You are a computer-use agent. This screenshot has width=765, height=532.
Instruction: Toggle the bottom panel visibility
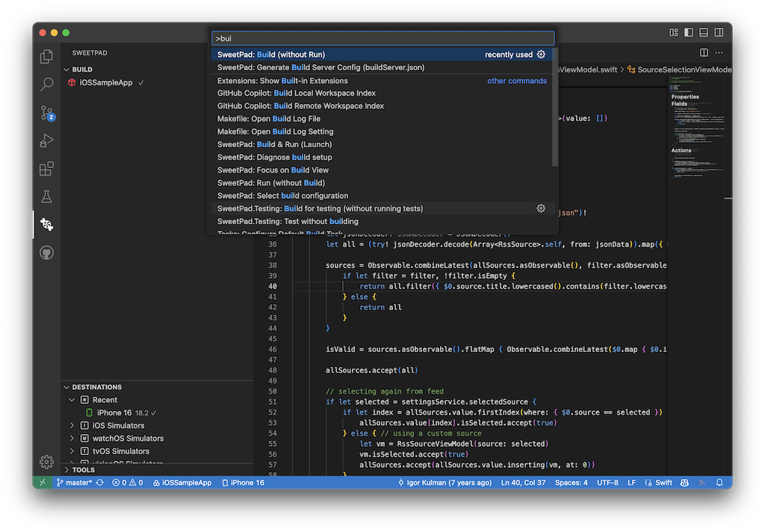(703, 32)
